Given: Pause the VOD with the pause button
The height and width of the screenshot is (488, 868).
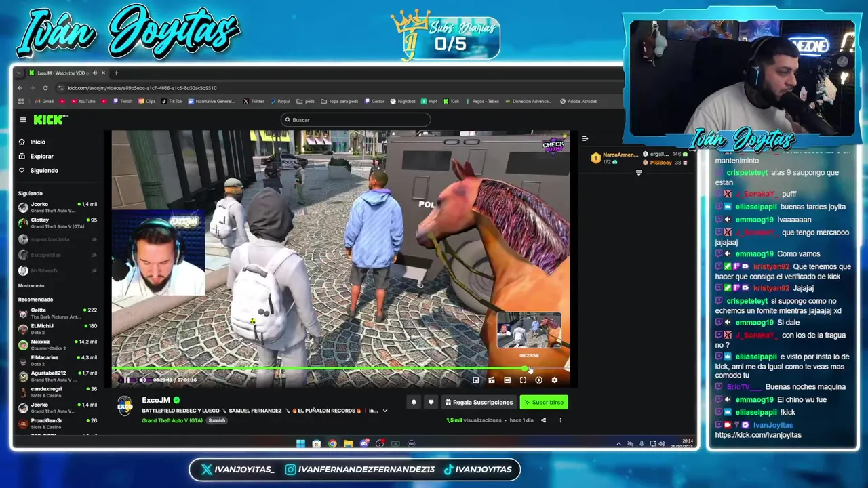Looking at the screenshot, I should [126, 380].
